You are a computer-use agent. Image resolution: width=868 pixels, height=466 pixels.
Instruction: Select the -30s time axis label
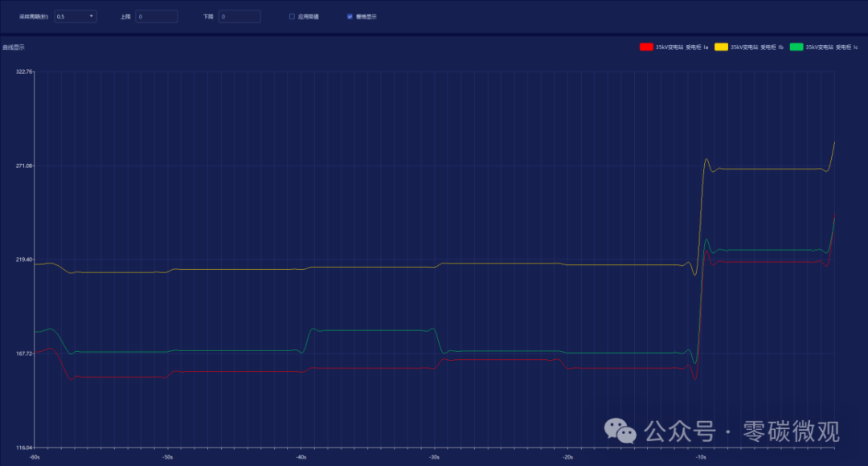coord(435,457)
